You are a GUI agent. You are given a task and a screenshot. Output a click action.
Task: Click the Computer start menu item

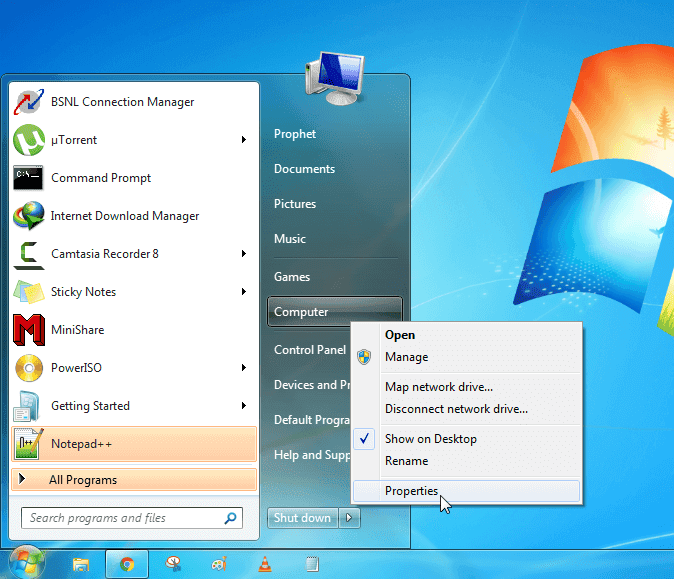tap(335, 312)
